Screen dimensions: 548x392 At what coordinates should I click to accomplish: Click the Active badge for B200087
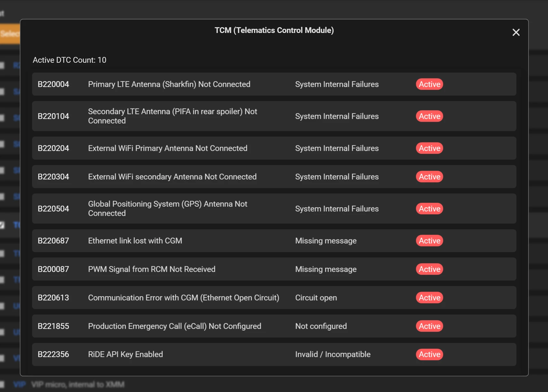click(x=429, y=269)
